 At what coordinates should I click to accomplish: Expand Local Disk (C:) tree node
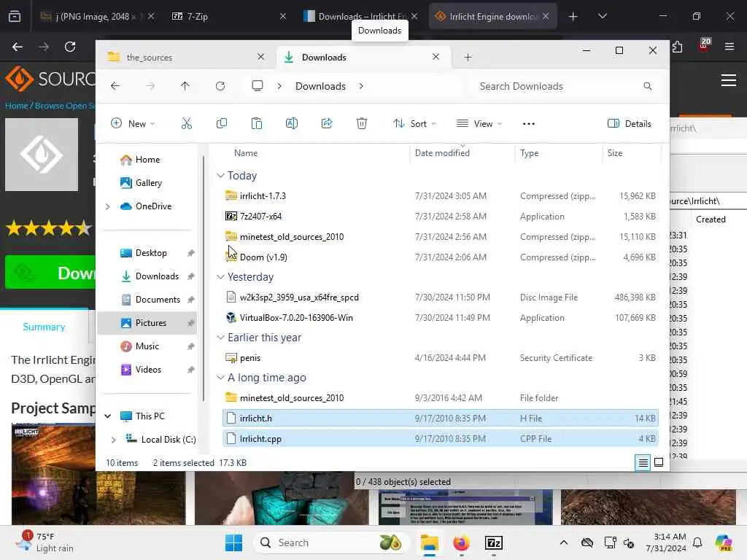click(113, 440)
